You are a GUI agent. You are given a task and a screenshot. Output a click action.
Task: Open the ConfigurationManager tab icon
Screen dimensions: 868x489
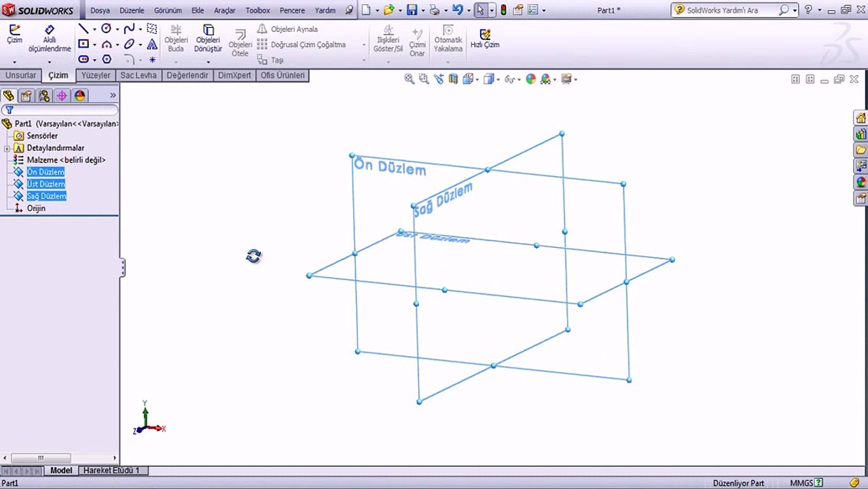pos(44,96)
